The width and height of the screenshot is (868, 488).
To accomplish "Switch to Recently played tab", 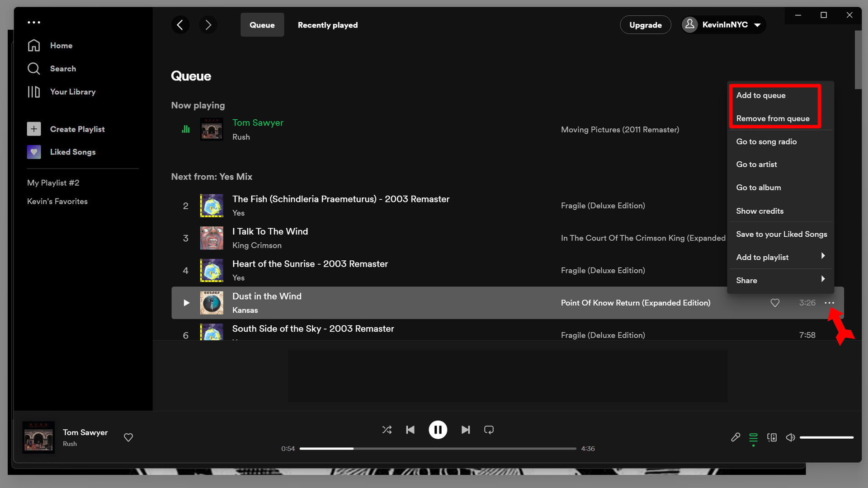I will pyautogui.click(x=327, y=24).
